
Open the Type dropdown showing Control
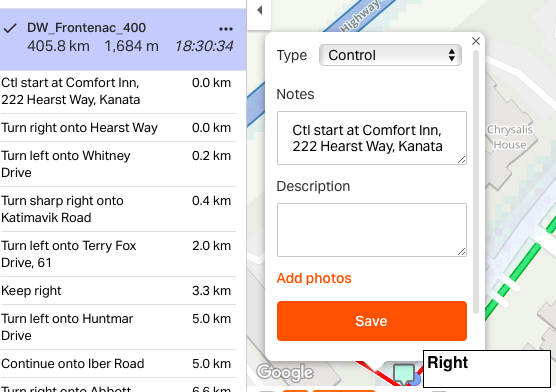(390, 55)
